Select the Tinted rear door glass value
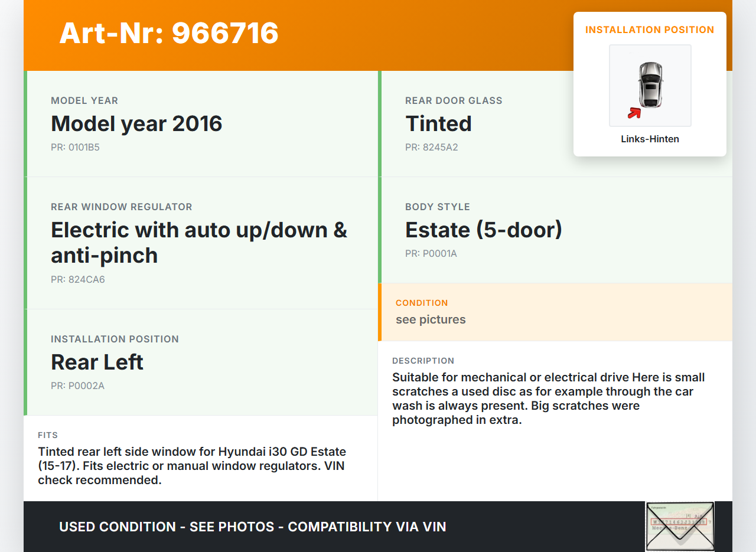This screenshot has width=756, height=552. [x=438, y=123]
